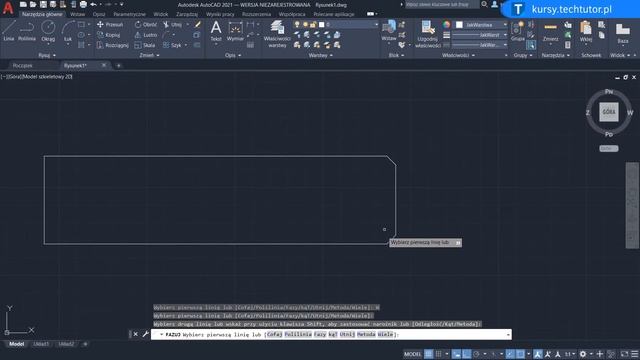
Task: Click the Rozciągnij (stretch) tool
Action: tap(113, 45)
